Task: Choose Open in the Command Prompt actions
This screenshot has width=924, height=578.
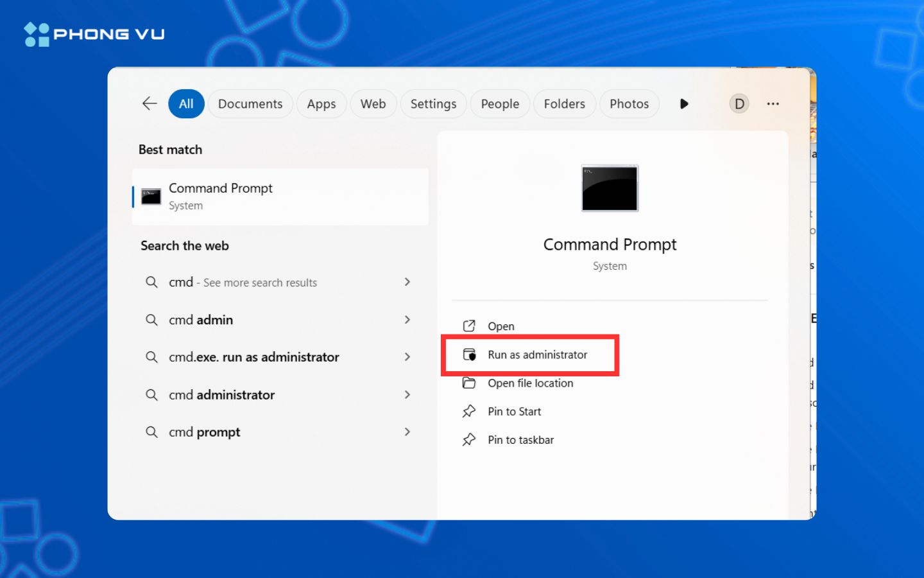Action: tap(501, 326)
